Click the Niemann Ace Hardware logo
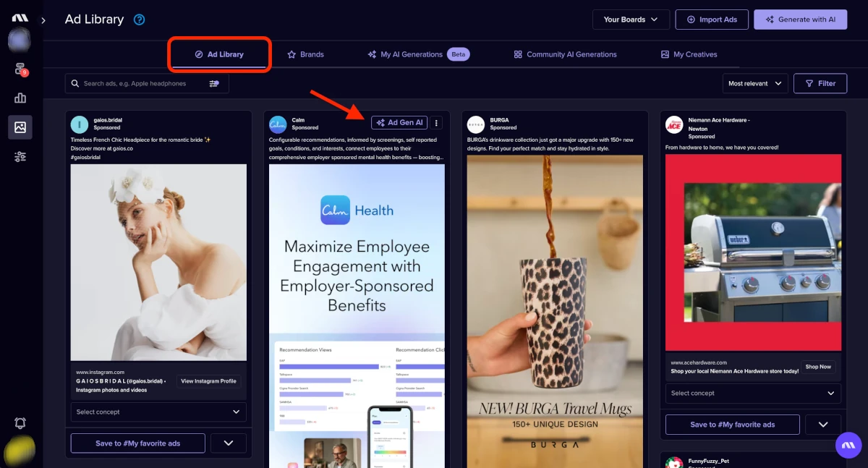 (x=674, y=124)
